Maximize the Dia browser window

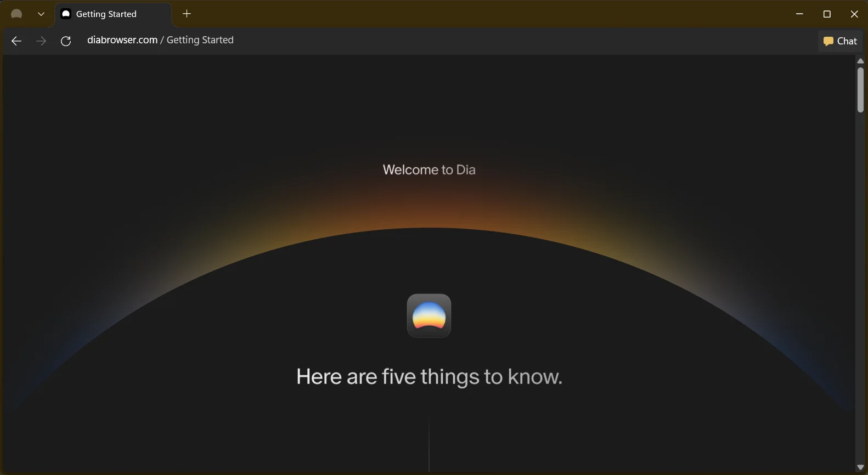point(827,14)
